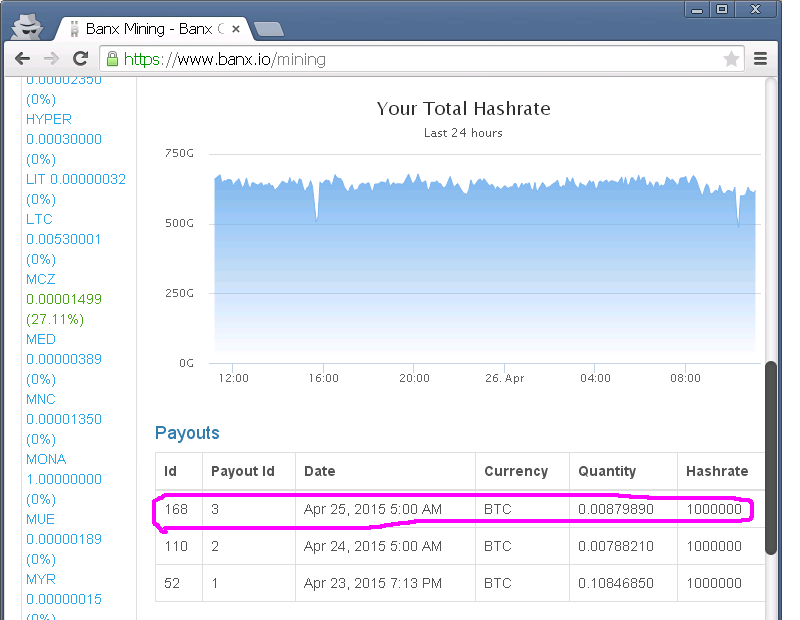Click the LIT 0.00000032 link
The width and height of the screenshot is (800, 620).
point(76,179)
